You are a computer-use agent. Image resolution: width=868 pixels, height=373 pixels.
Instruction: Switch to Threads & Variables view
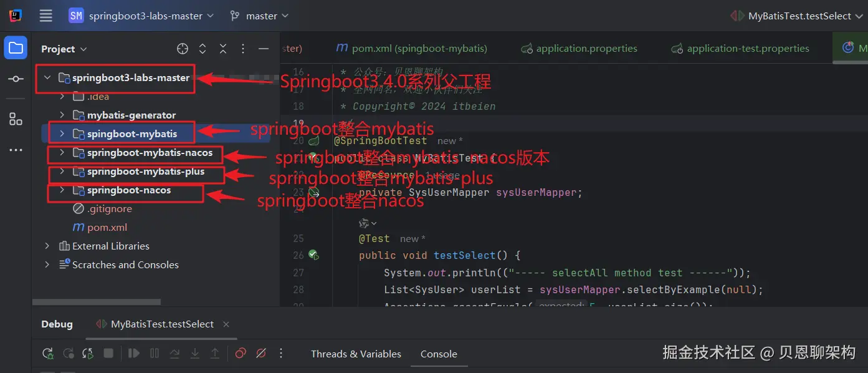coord(356,354)
